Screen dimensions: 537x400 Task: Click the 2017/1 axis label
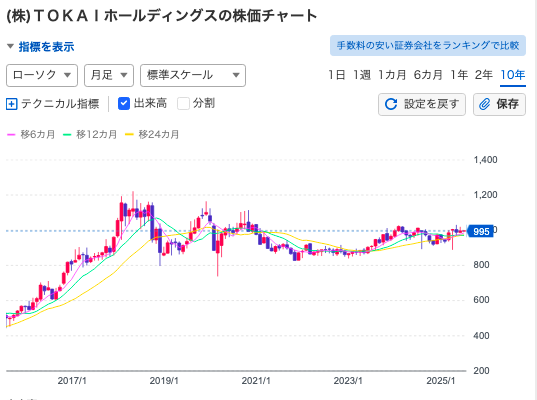point(72,381)
